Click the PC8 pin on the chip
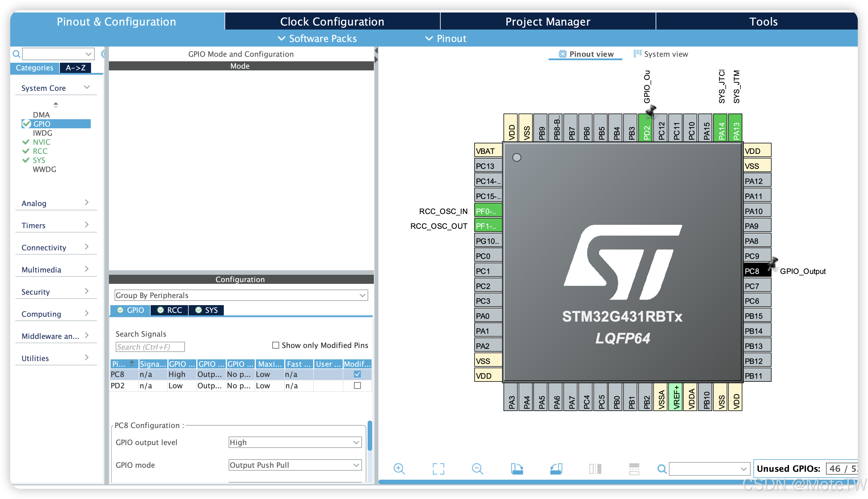This screenshot has width=868, height=499. [756, 271]
